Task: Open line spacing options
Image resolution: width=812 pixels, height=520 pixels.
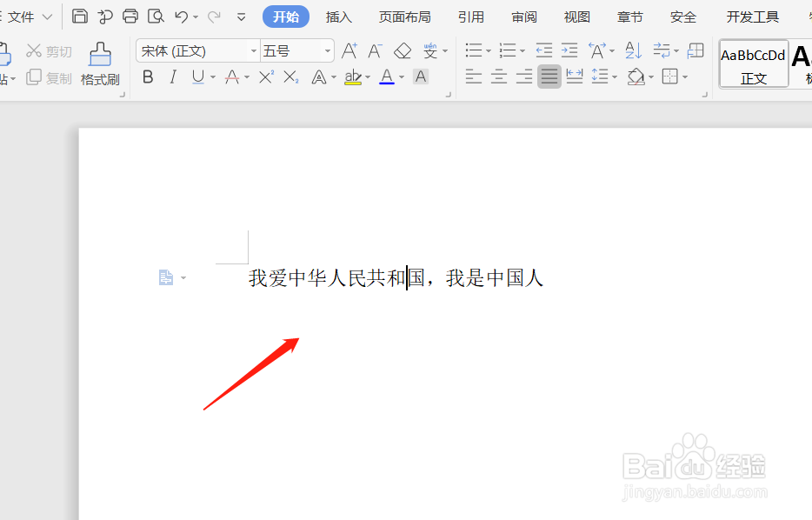Action: click(x=600, y=77)
